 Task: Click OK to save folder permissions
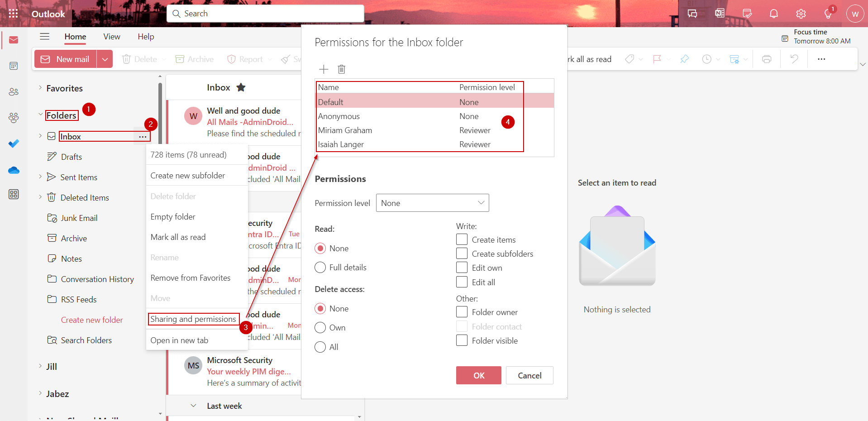[478, 375]
